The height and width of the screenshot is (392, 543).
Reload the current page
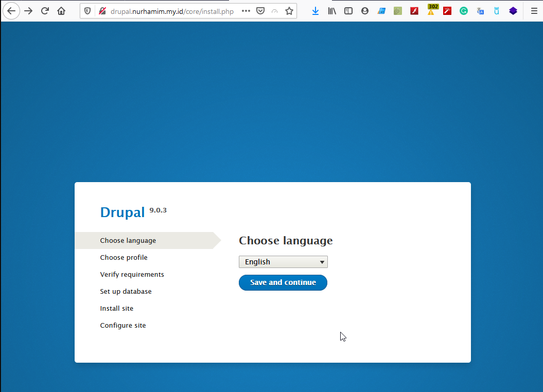[45, 11]
